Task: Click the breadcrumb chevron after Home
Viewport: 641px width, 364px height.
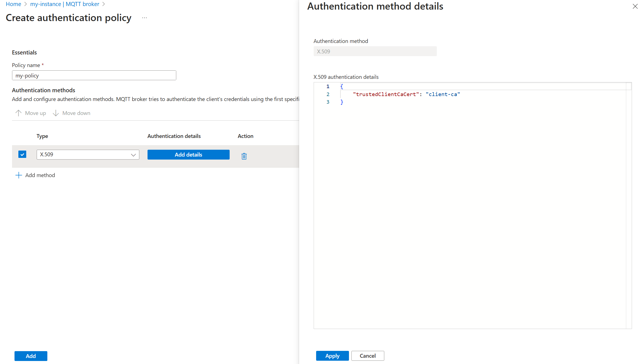Action: [x=25, y=4]
